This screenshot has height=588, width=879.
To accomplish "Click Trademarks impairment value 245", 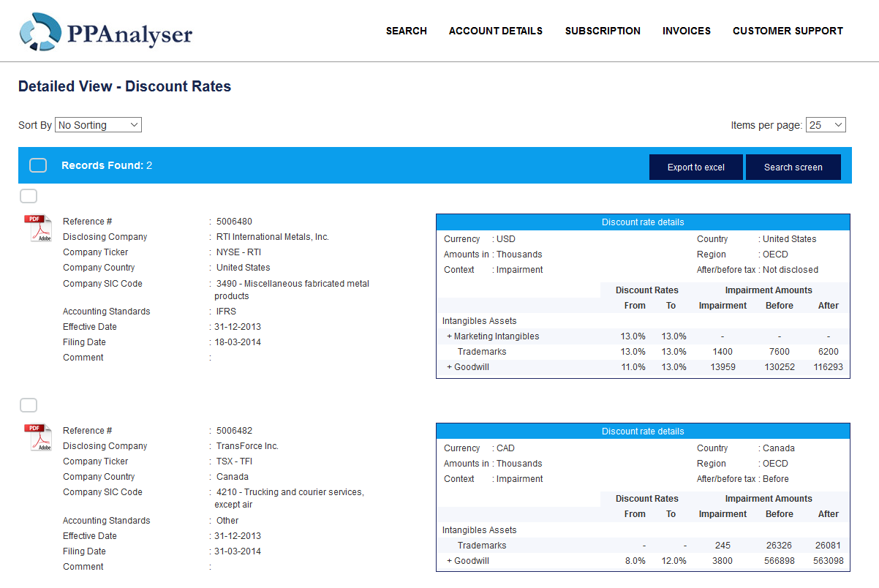I will 723,546.
